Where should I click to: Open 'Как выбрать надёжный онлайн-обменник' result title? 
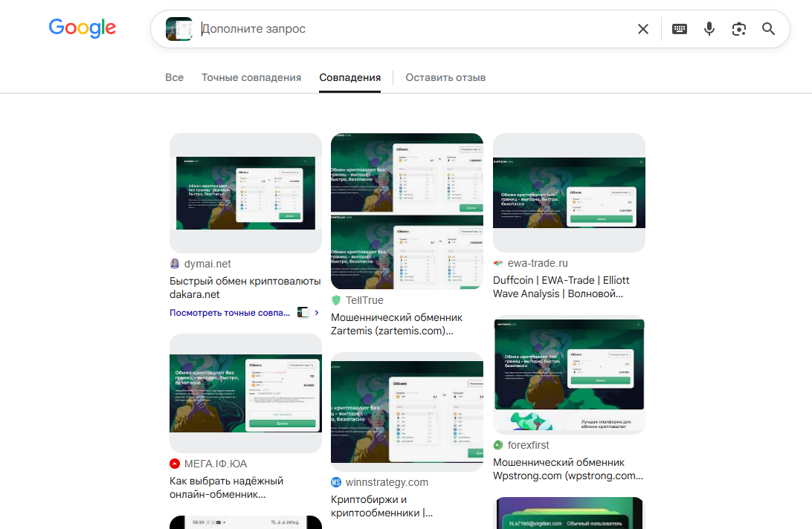[226, 487]
